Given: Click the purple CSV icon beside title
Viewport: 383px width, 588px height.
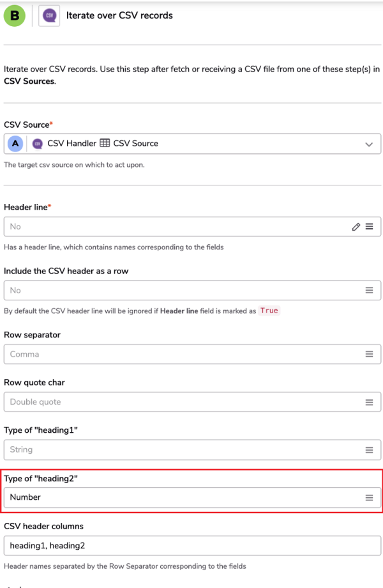Looking at the screenshot, I should point(49,16).
